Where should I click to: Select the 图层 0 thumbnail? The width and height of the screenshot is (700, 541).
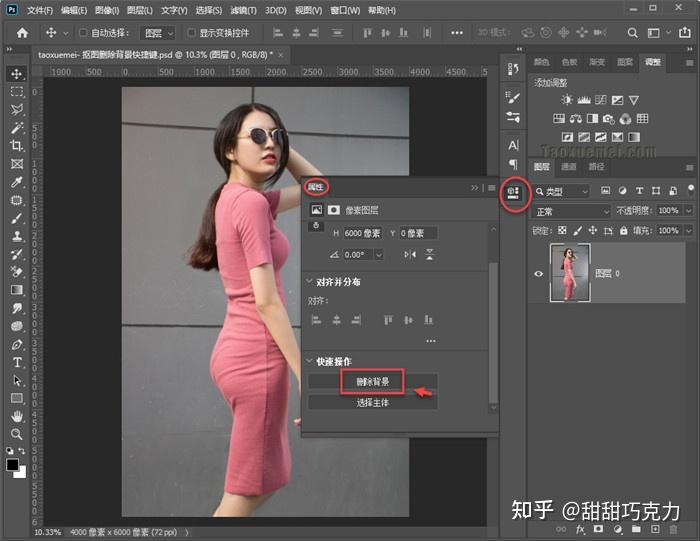[570, 273]
